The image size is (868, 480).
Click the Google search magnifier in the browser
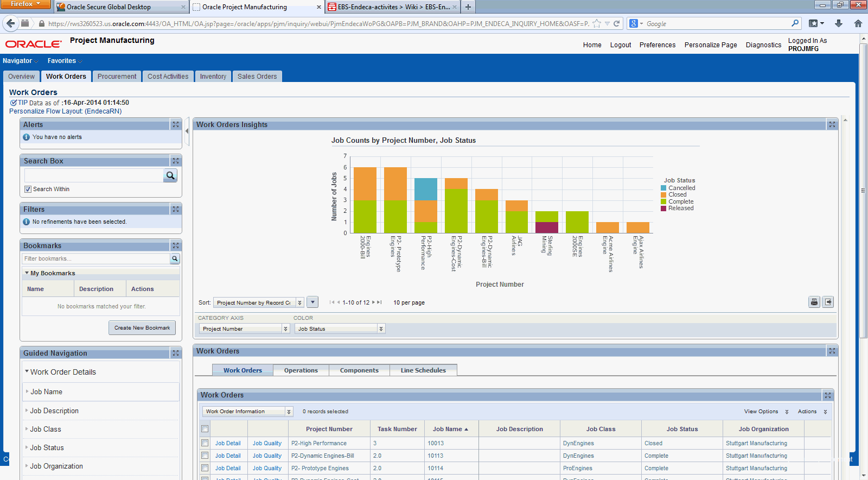[x=795, y=23]
